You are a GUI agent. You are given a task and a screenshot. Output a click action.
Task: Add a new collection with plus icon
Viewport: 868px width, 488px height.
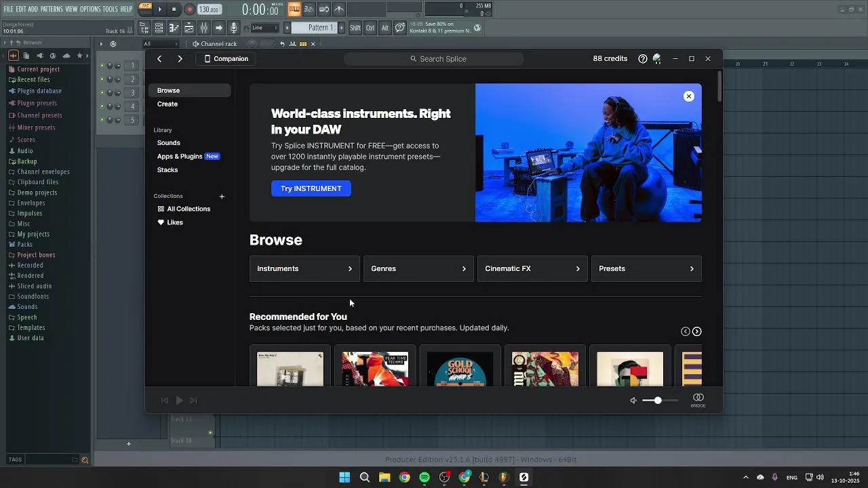222,197
